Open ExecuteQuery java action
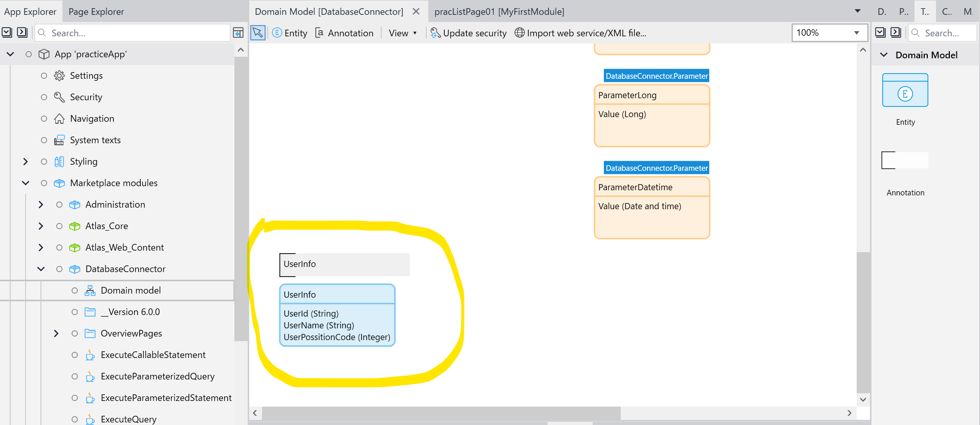 [x=128, y=419]
